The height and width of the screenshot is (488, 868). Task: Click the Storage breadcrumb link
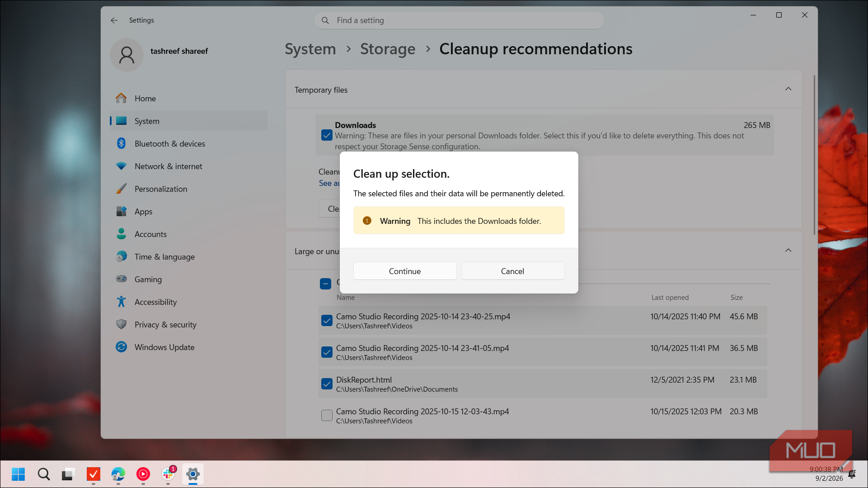[x=388, y=49]
